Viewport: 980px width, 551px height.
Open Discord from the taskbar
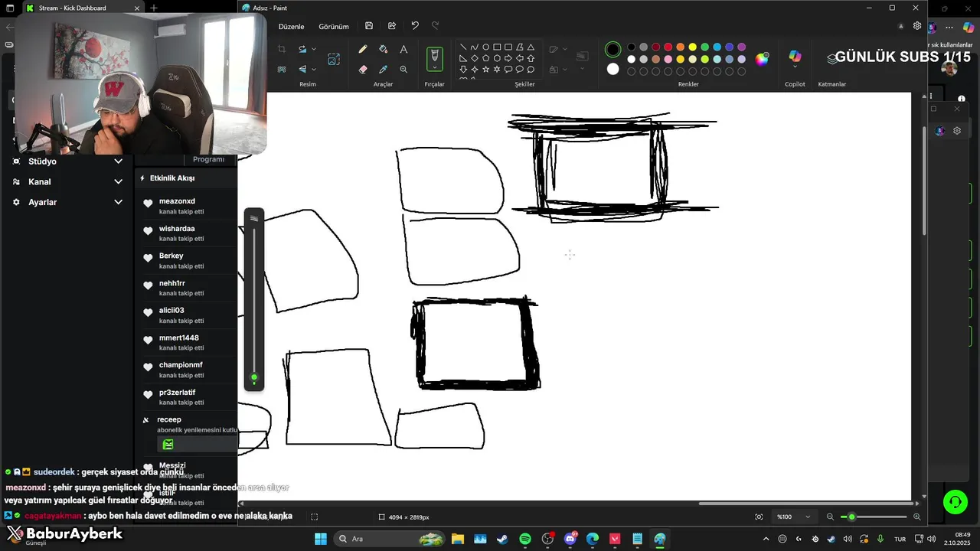(570, 539)
